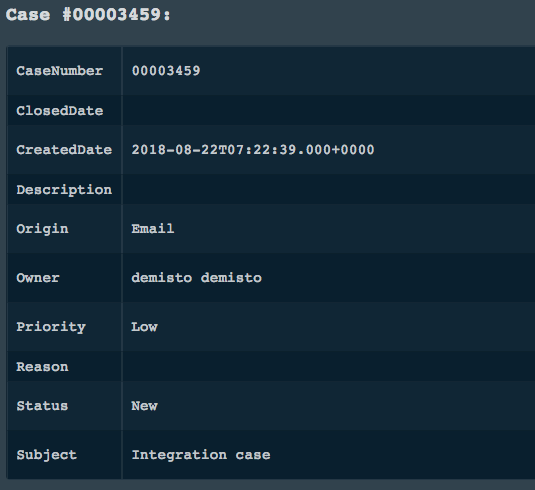Click the case number value 00003459

click(x=166, y=71)
